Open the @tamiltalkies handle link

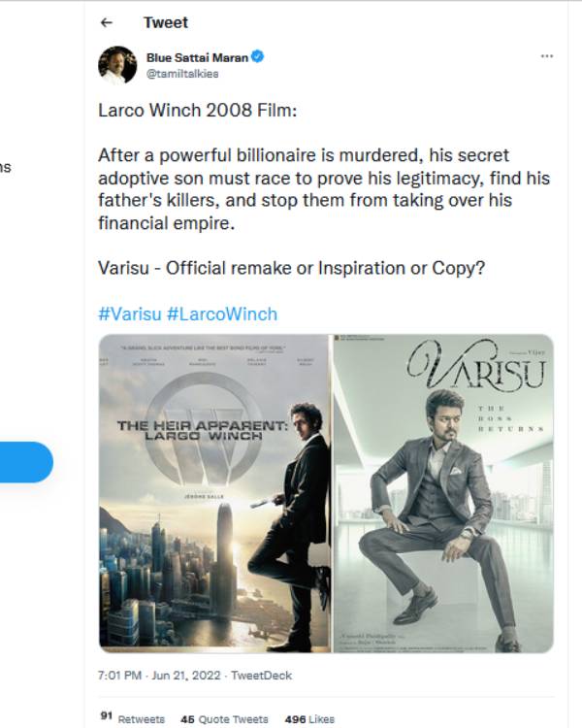[x=182, y=74]
